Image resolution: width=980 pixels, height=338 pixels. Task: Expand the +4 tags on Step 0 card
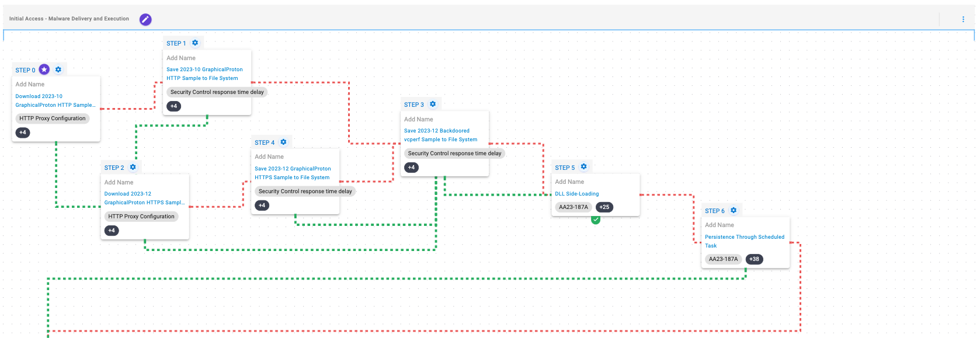point(23,133)
